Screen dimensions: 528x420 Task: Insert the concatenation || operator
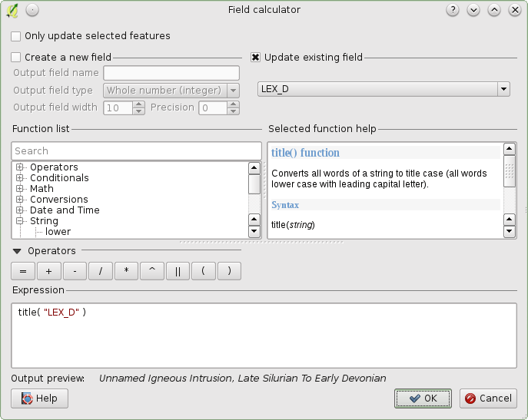178,271
